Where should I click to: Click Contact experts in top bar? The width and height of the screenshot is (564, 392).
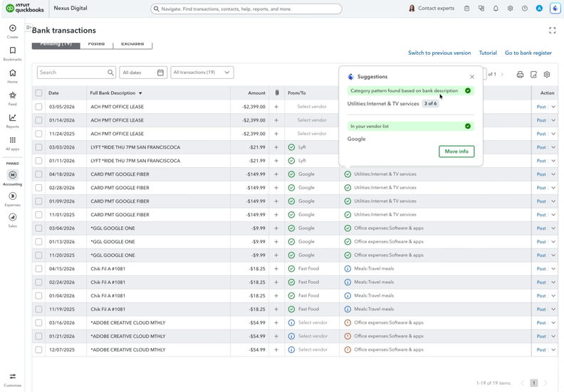click(432, 9)
